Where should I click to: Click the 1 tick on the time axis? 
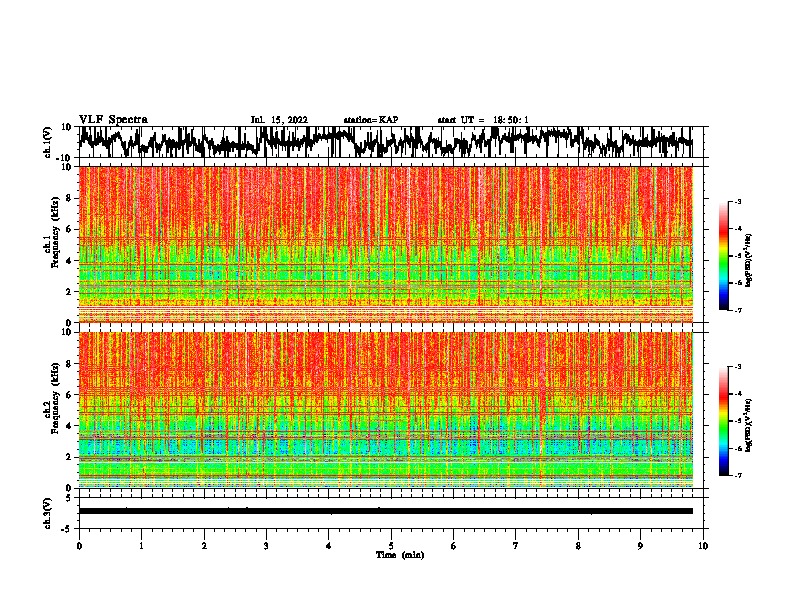click(x=141, y=546)
